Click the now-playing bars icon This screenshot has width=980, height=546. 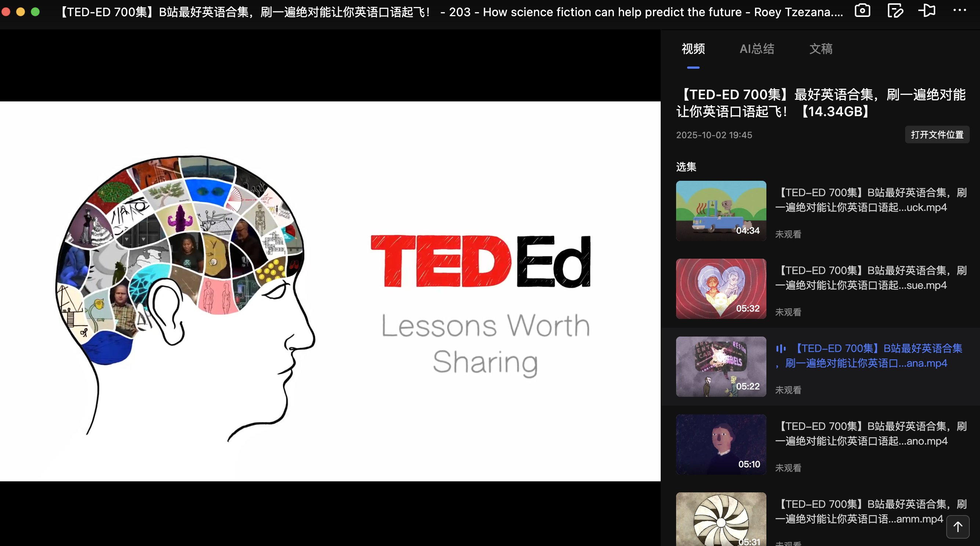pyautogui.click(x=781, y=348)
